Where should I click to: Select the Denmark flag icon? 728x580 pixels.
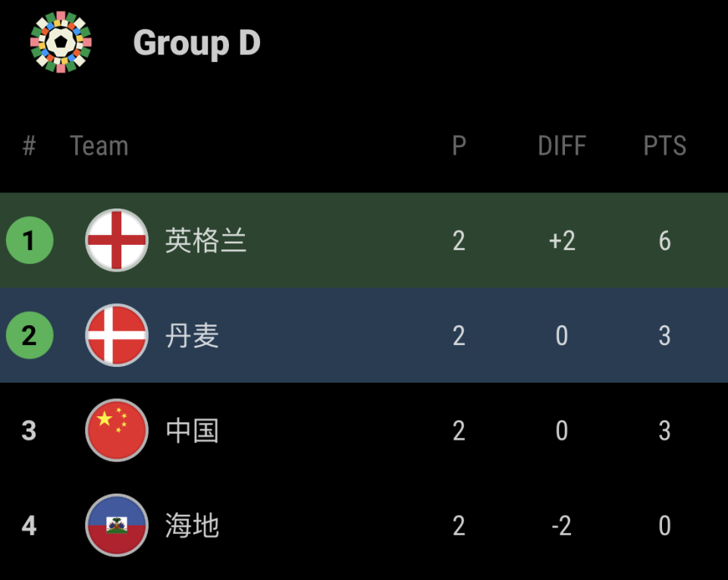tap(117, 335)
